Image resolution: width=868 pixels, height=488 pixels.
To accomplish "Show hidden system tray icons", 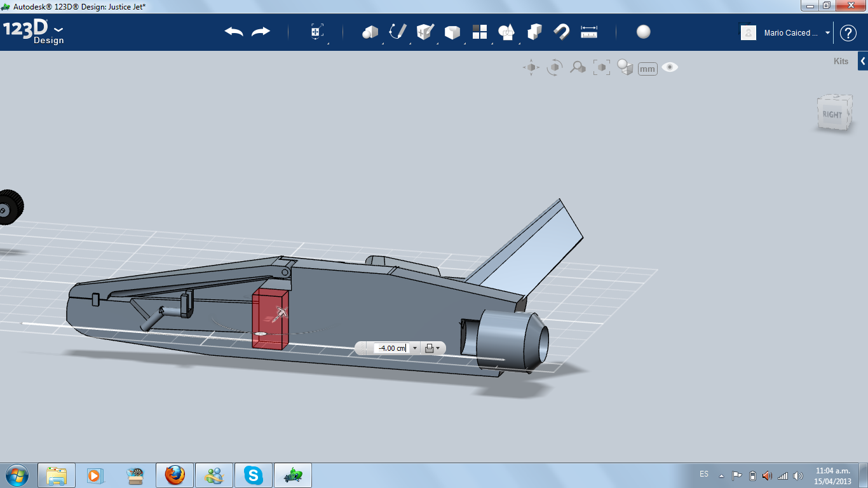I will coord(721,475).
